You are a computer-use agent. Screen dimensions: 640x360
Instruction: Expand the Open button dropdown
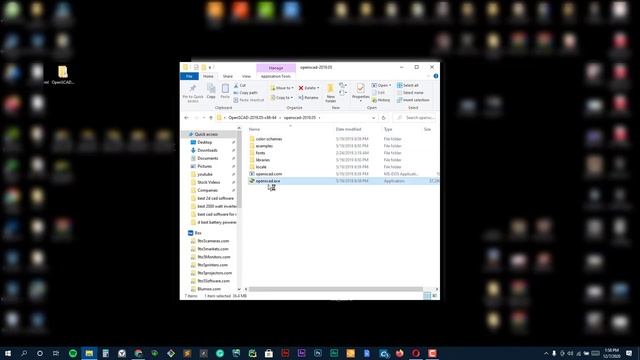[390, 85]
